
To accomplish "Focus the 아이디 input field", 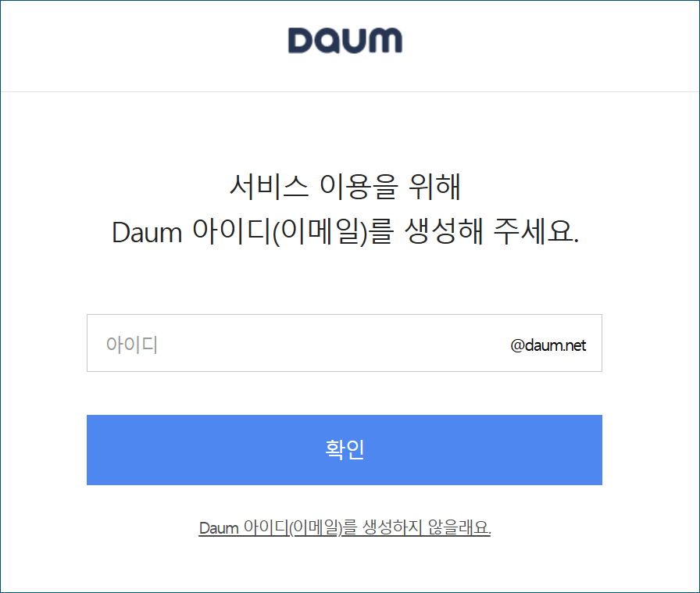I will pos(345,343).
